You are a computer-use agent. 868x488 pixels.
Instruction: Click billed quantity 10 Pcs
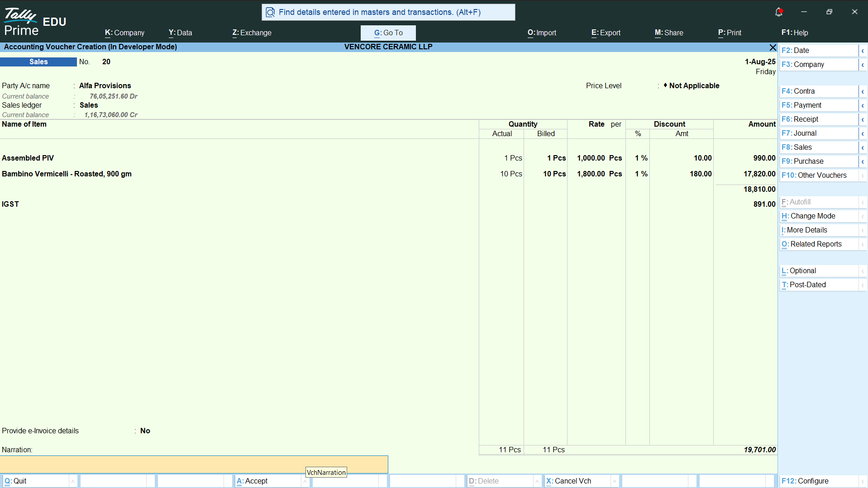click(554, 174)
